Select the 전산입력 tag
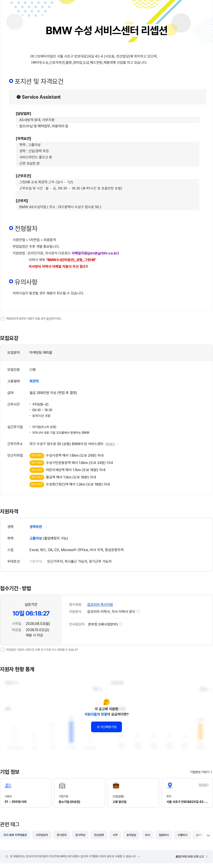 click(99, 835)
